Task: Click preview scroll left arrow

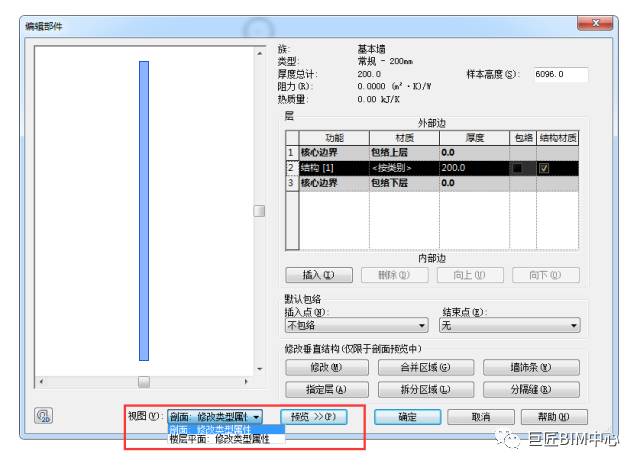Action: click(42, 382)
